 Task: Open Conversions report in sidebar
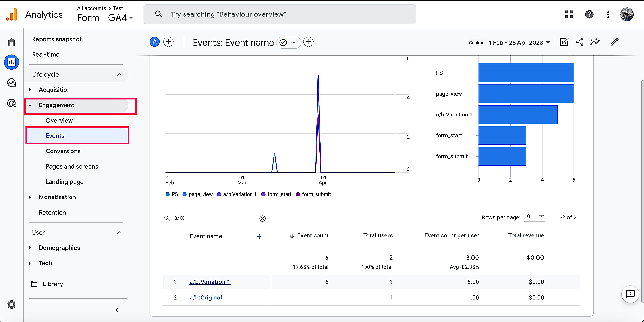(63, 151)
